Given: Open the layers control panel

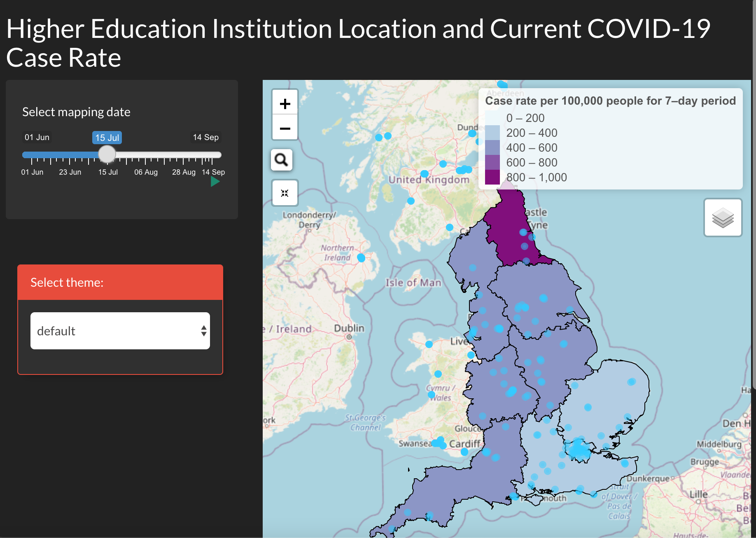Looking at the screenshot, I should [x=723, y=218].
